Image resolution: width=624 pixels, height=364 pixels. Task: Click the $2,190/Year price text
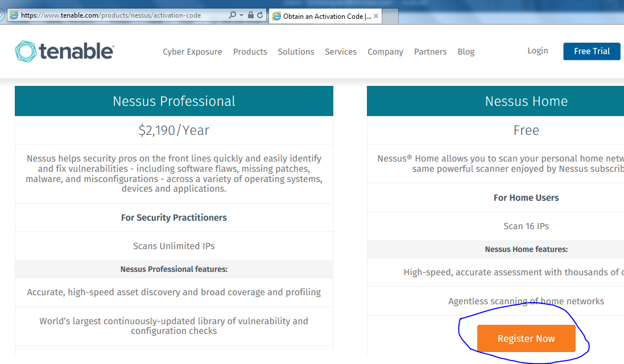pyautogui.click(x=174, y=130)
